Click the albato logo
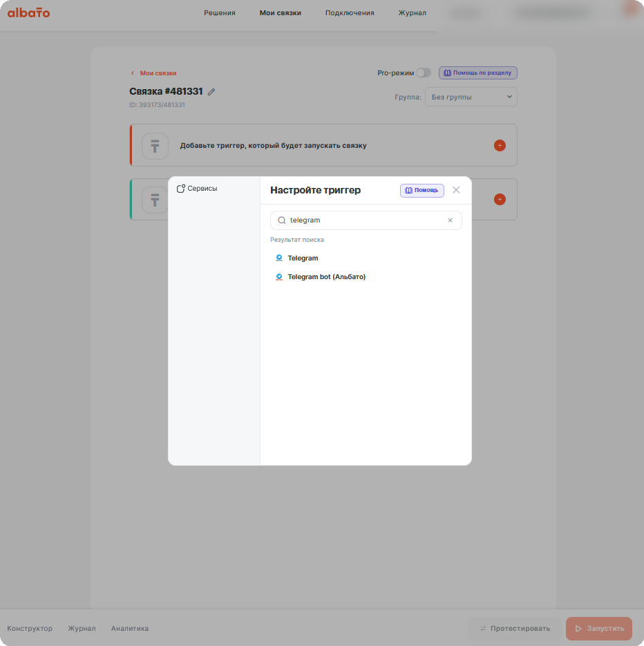The width and height of the screenshot is (644, 646). pos(28,12)
